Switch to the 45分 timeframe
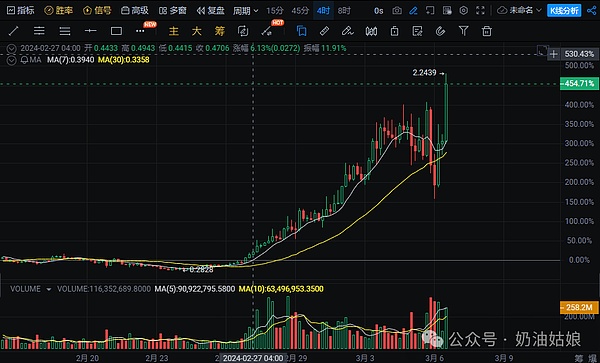This screenshot has width=600, height=363. point(300,11)
